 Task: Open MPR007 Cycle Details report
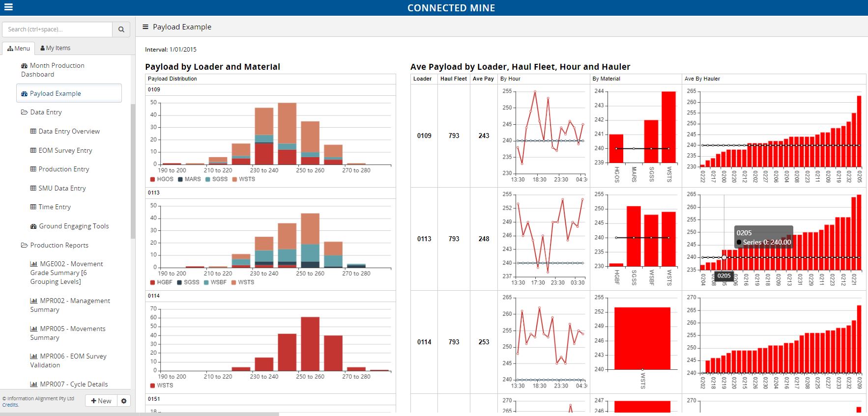coord(69,384)
